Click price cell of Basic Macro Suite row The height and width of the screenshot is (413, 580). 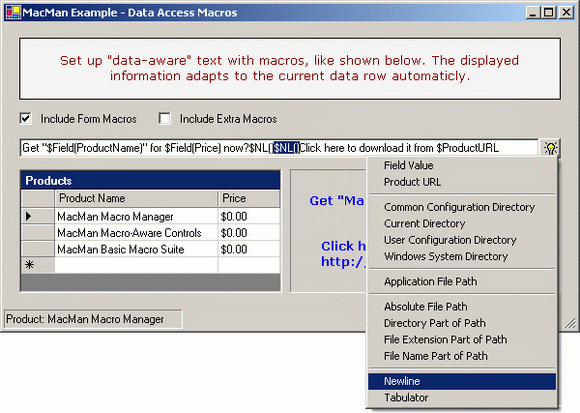pyautogui.click(x=249, y=249)
